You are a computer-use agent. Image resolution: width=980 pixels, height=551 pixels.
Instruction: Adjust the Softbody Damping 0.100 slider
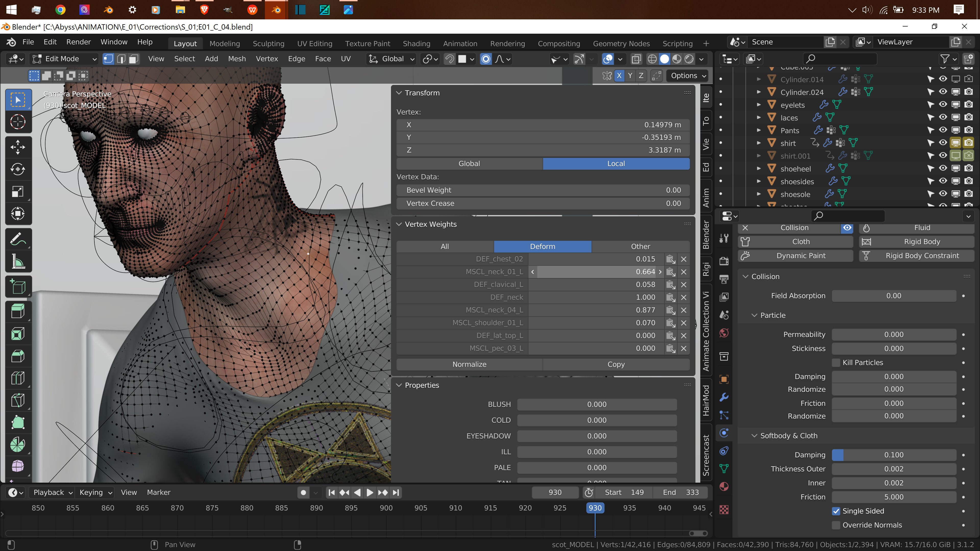(x=894, y=455)
